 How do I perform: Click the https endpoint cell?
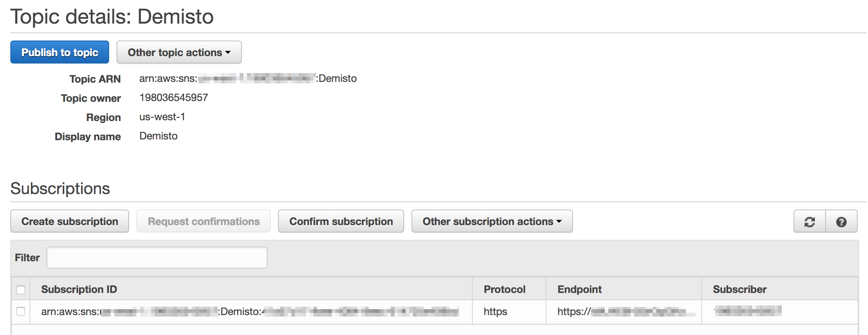[623, 312]
